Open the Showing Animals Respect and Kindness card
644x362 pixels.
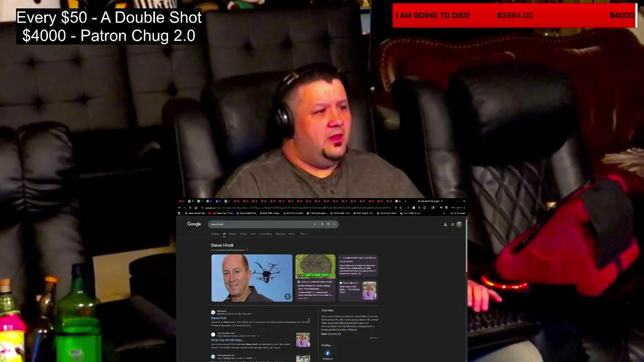pos(358,265)
